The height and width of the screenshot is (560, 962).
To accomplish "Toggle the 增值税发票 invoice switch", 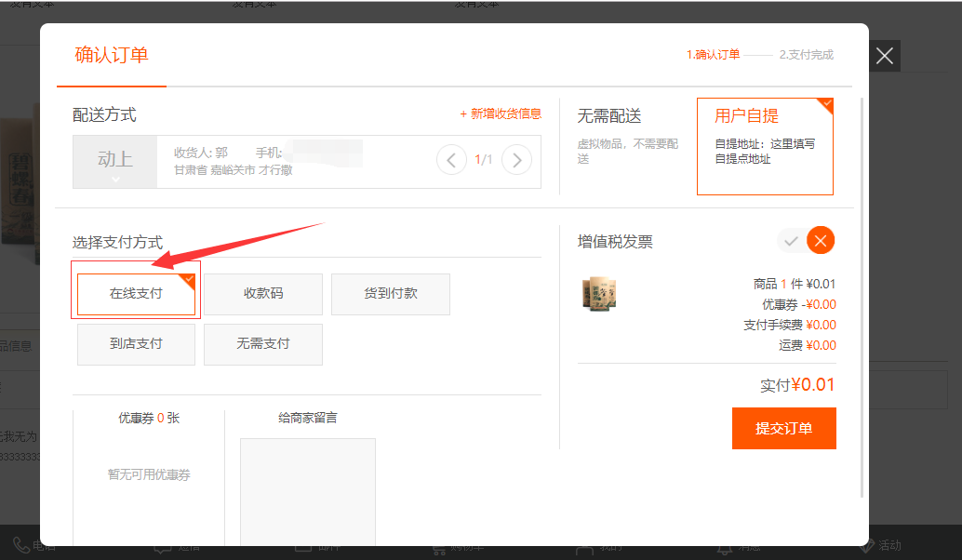I will coord(806,241).
